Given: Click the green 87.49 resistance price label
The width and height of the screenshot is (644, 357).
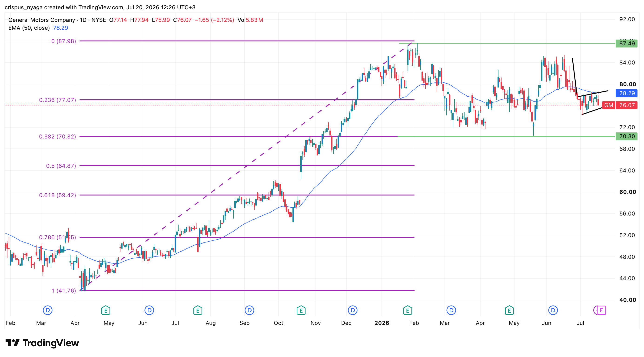Looking at the screenshot, I should point(627,44).
